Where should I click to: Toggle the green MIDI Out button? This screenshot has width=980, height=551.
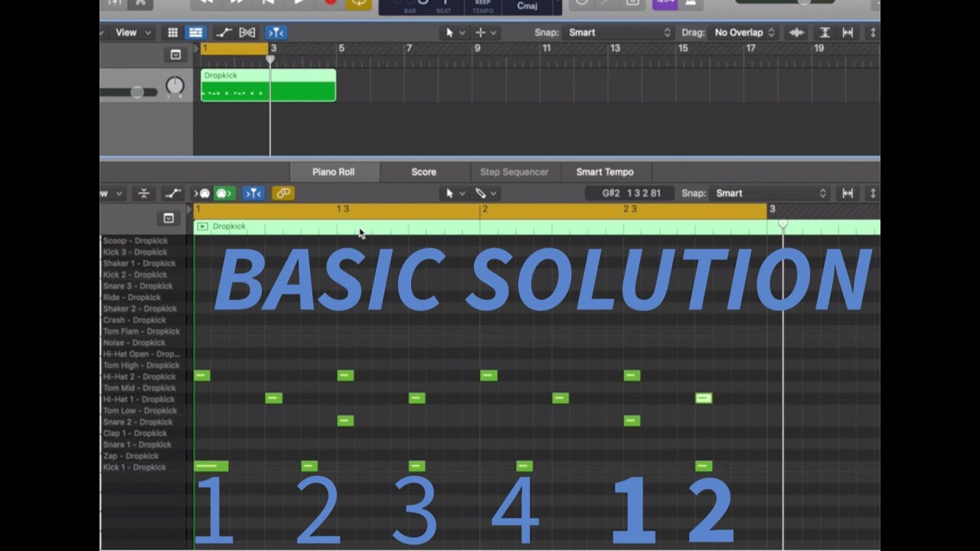pyautogui.click(x=224, y=194)
